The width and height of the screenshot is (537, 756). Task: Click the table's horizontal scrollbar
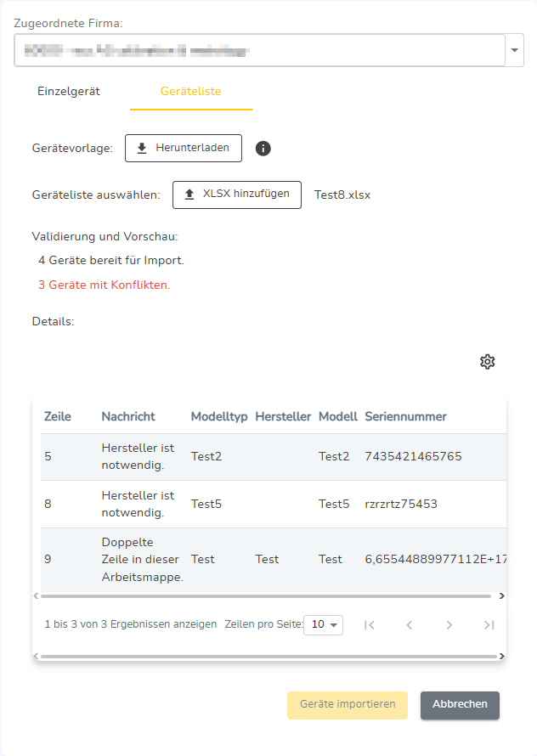[x=266, y=596]
